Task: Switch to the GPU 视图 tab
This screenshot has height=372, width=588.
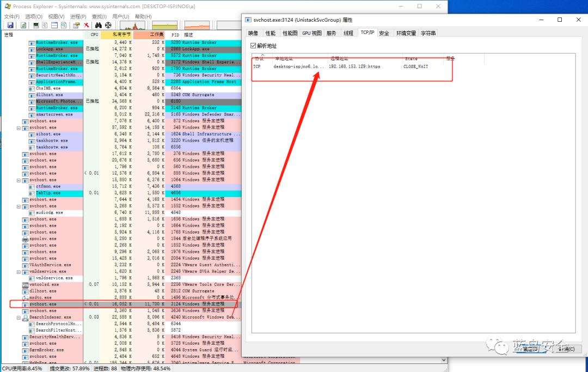Action: pos(312,33)
